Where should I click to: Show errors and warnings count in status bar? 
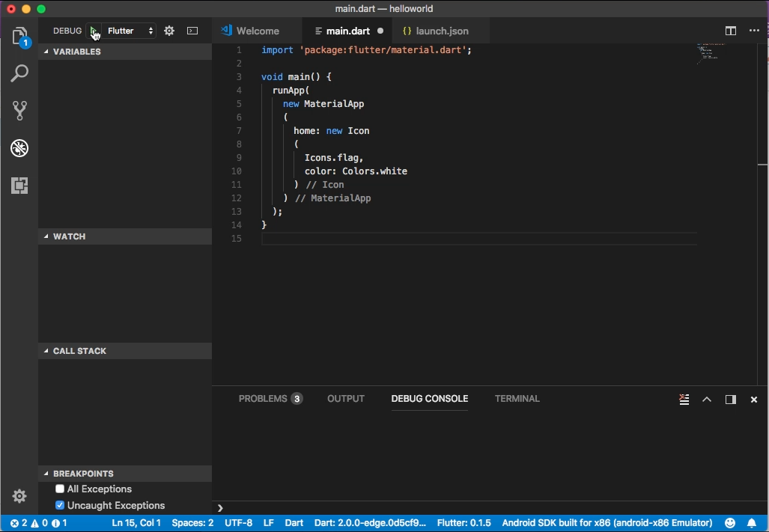pyautogui.click(x=38, y=523)
